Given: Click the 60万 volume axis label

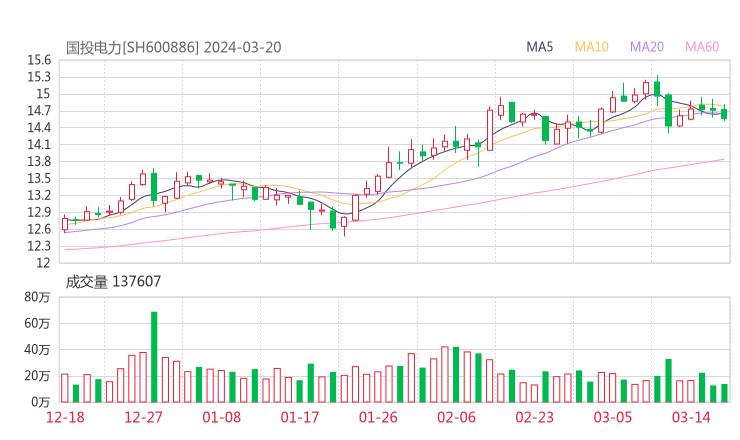Looking at the screenshot, I should 37,323.
